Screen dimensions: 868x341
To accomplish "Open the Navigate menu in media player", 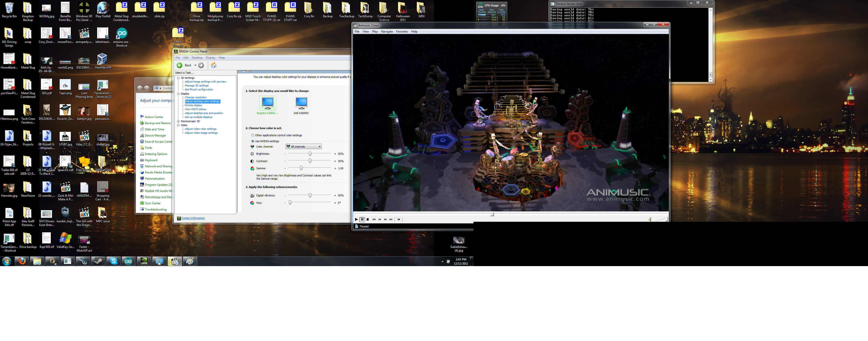I will (x=387, y=32).
